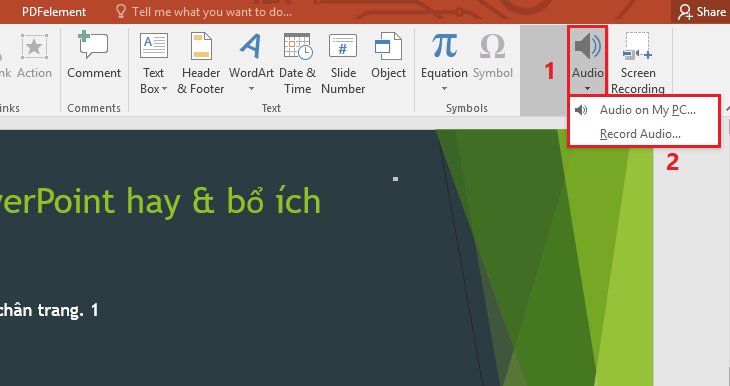
Task: Insert a Comment with the speech bubble icon
Action: [94, 45]
